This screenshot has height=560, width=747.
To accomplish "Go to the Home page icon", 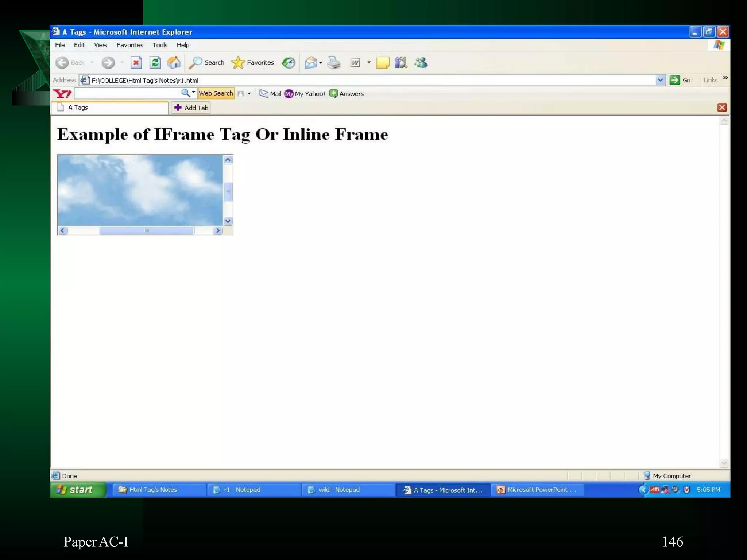I will coord(174,63).
